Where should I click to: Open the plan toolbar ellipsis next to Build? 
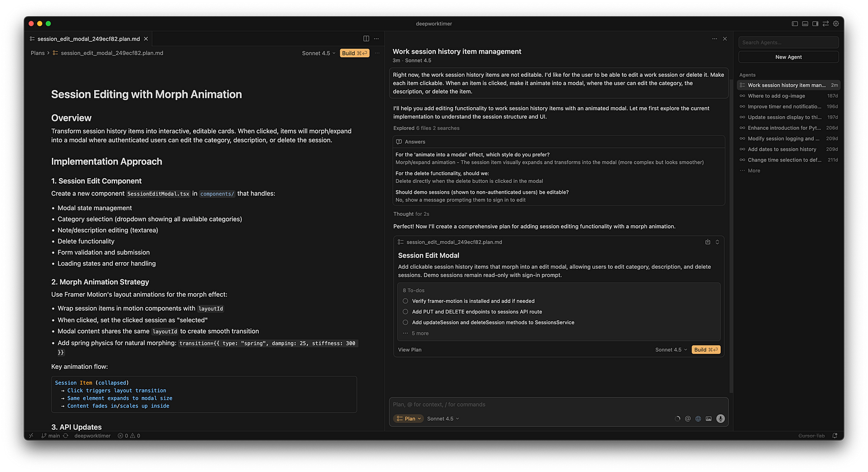click(376, 53)
